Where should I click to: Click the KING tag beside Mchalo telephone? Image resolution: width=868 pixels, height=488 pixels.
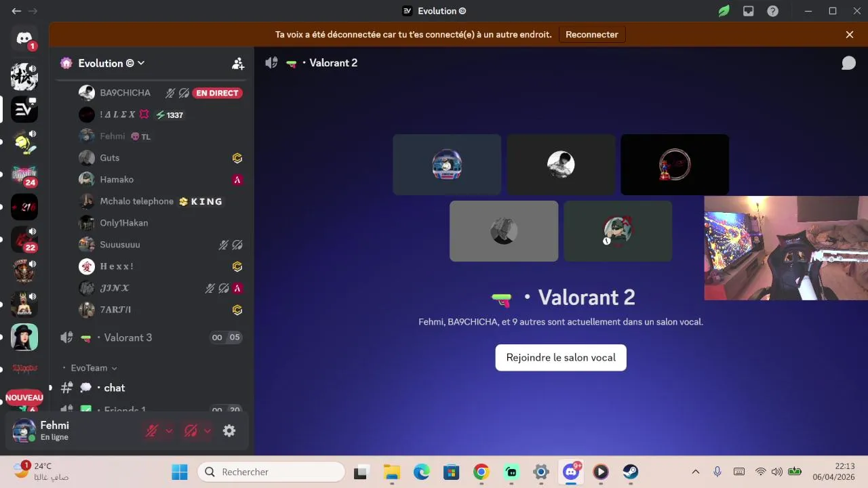coord(201,201)
